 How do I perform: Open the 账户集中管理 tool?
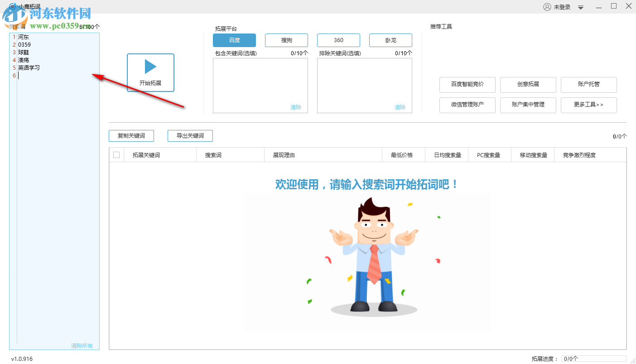tap(528, 105)
